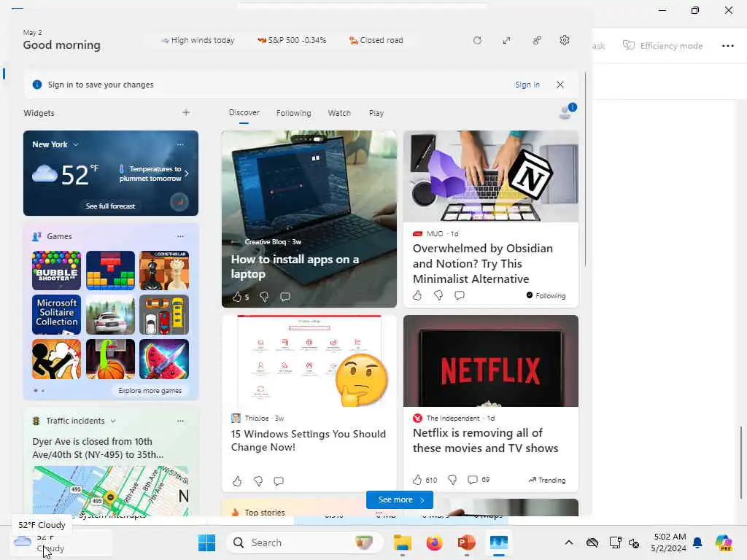This screenshot has height=560, width=747.
Task: Click Explore more games button
Action: click(x=150, y=391)
